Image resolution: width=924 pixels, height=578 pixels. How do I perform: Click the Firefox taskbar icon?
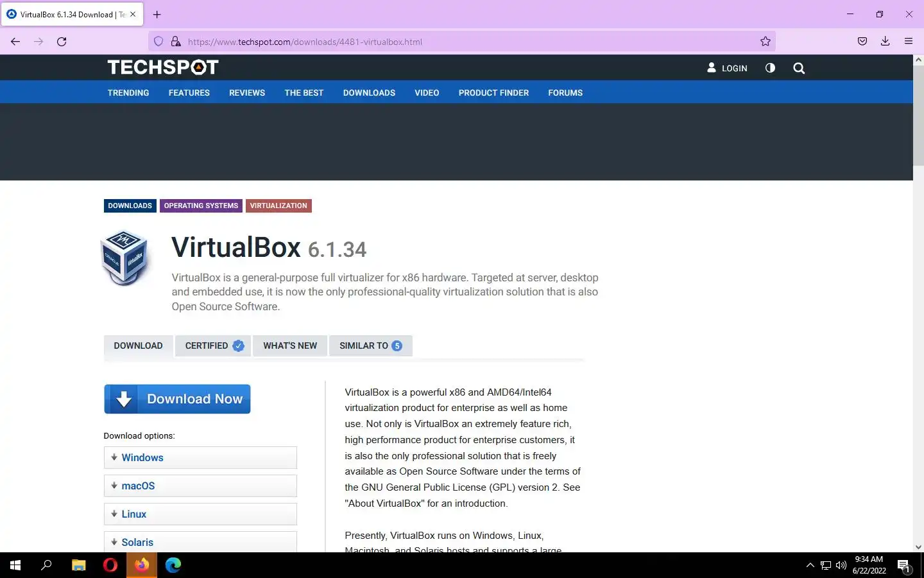click(142, 565)
